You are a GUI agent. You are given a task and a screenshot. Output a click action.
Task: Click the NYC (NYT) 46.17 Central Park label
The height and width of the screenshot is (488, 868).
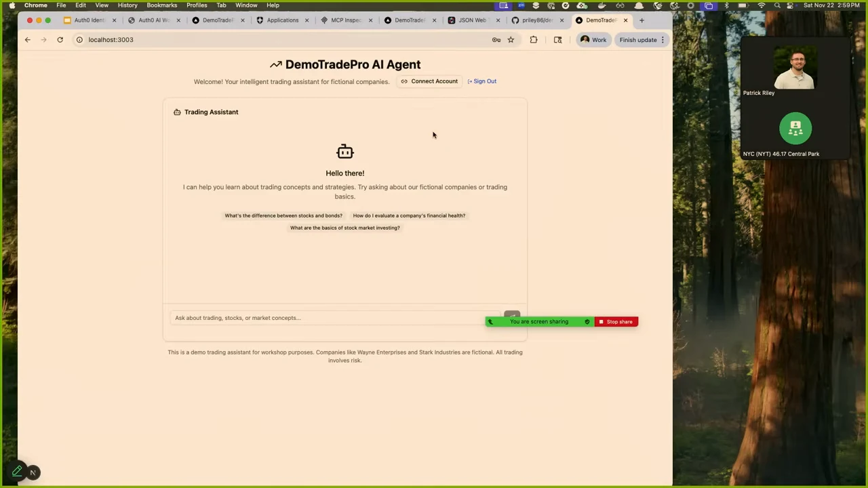tap(781, 154)
